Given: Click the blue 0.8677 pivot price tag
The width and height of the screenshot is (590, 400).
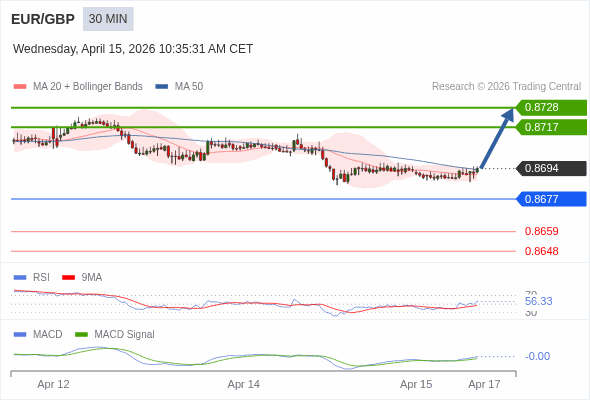Looking at the screenshot, I should 551,199.
